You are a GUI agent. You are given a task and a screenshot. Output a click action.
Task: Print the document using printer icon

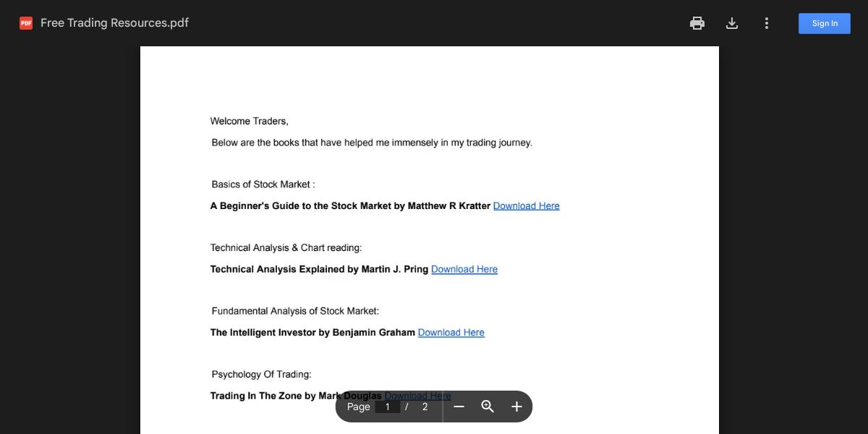point(697,23)
